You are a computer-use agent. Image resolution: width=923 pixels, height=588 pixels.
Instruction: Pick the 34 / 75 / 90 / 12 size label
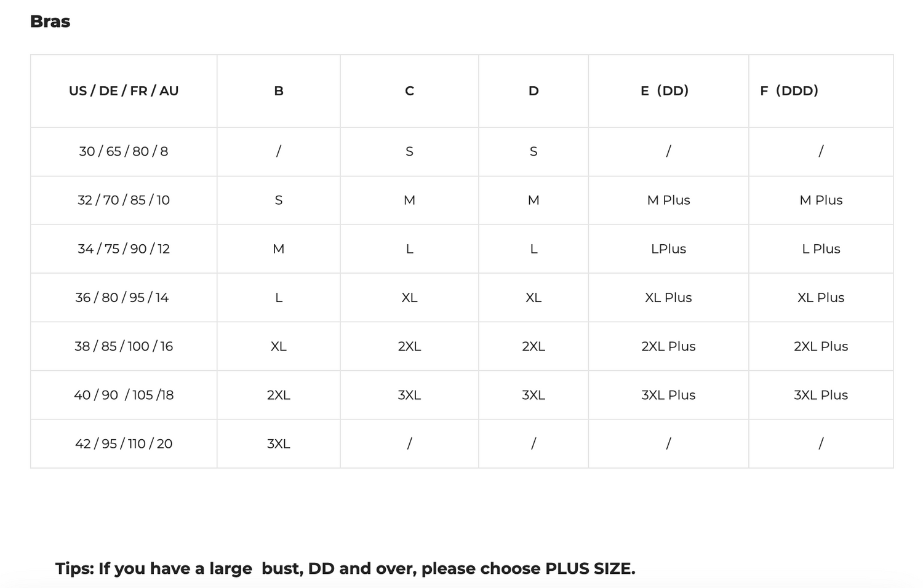point(124,248)
